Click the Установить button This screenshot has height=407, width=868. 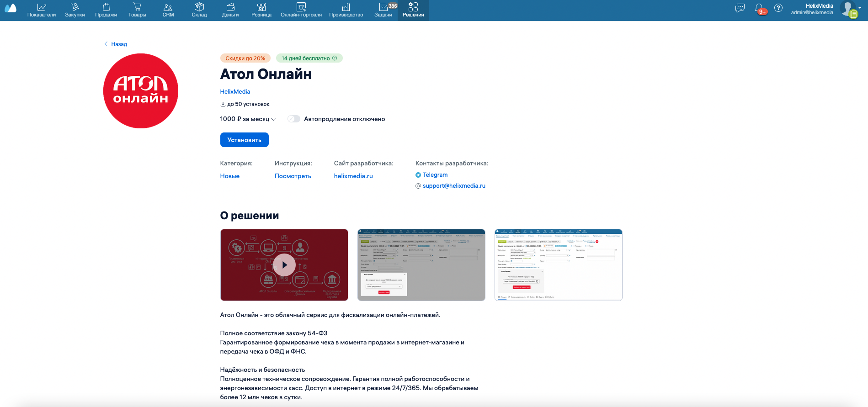click(x=245, y=140)
